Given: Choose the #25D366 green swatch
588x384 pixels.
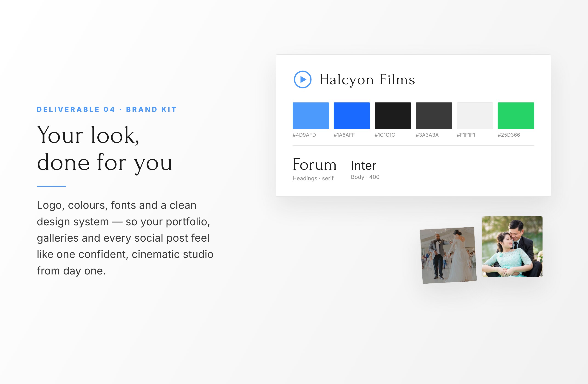Looking at the screenshot, I should pos(516,116).
